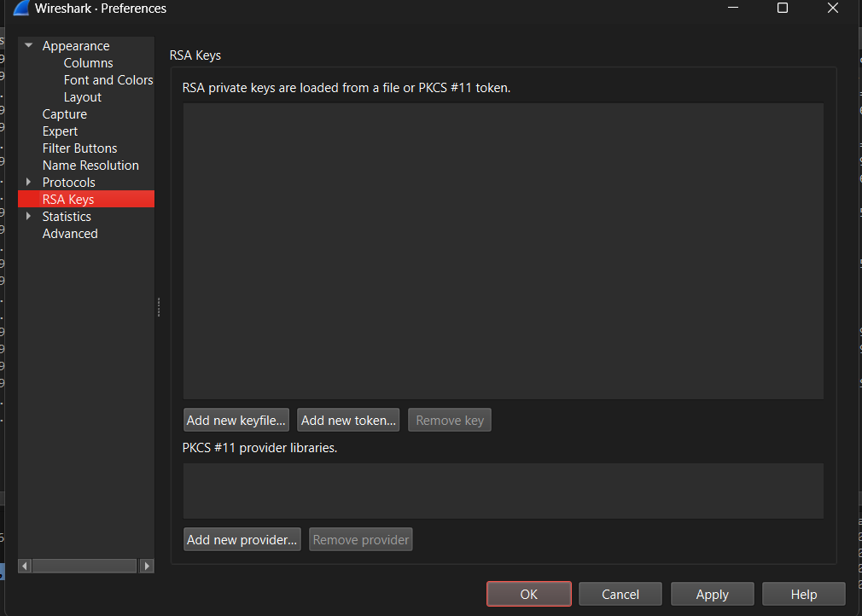Open the Expert preferences page

coord(60,131)
